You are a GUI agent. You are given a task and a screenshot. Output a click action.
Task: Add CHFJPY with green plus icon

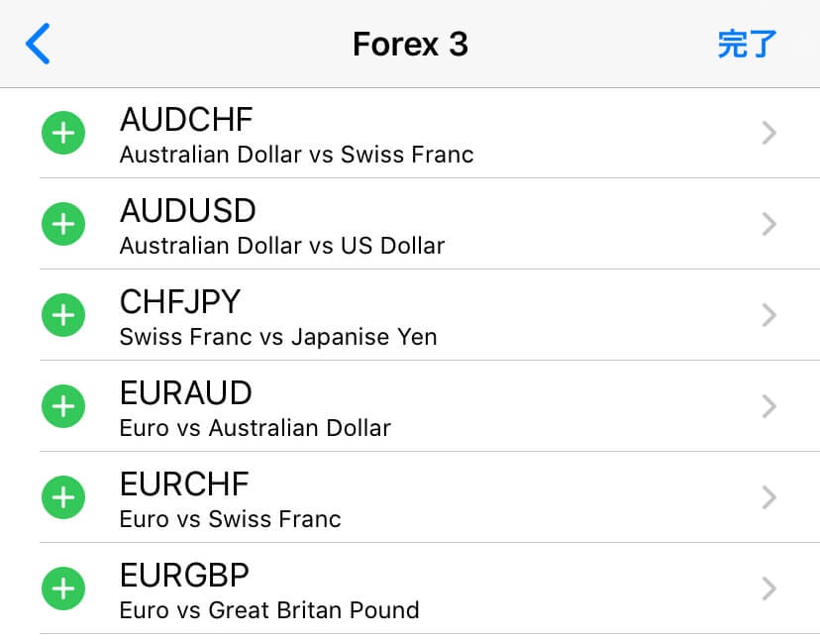coord(63,315)
